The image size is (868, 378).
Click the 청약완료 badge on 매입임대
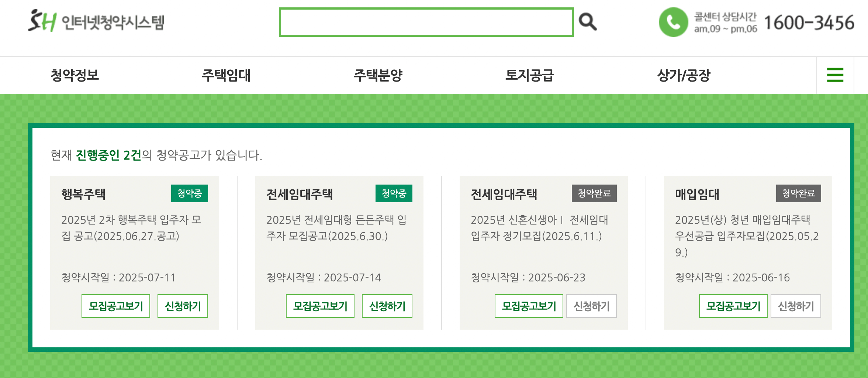799,193
